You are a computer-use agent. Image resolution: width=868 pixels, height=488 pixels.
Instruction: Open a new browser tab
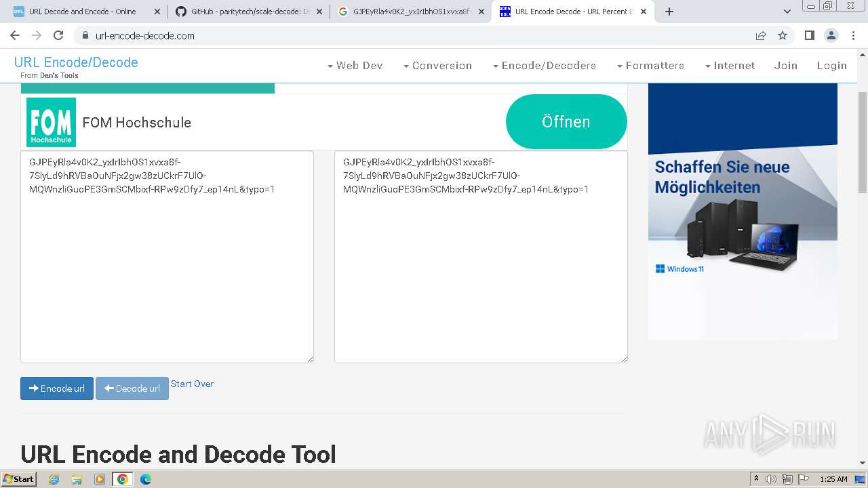tap(669, 12)
